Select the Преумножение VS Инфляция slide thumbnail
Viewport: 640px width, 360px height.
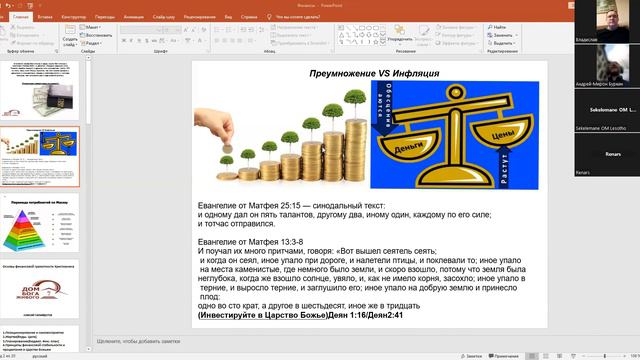coord(40,157)
